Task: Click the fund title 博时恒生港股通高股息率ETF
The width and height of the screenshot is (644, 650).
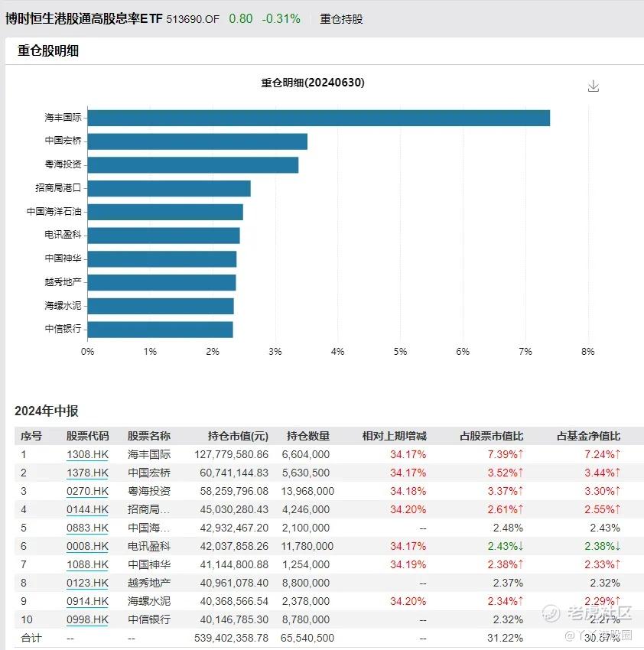Action: click(x=84, y=18)
